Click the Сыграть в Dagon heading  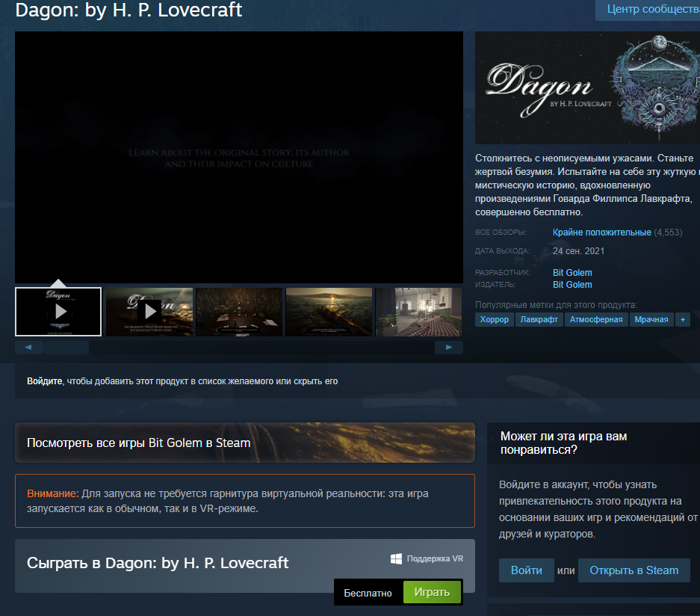coord(158,563)
